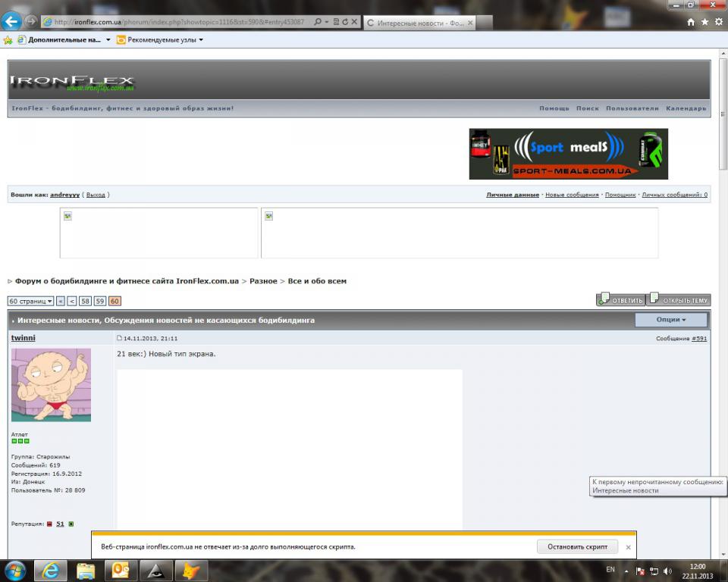Expand the 'Опции' topic options menu
The height and width of the screenshot is (582, 728).
coord(670,320)
